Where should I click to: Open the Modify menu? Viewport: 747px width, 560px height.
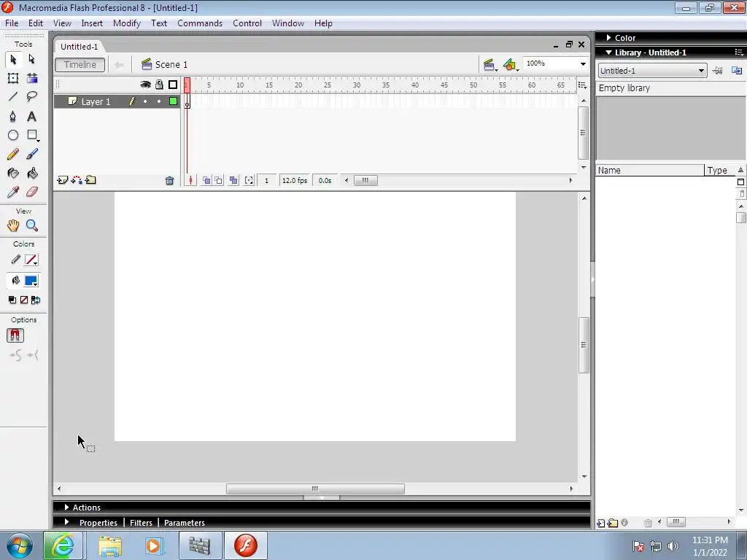pyautogui.click(x=127, y=23)
